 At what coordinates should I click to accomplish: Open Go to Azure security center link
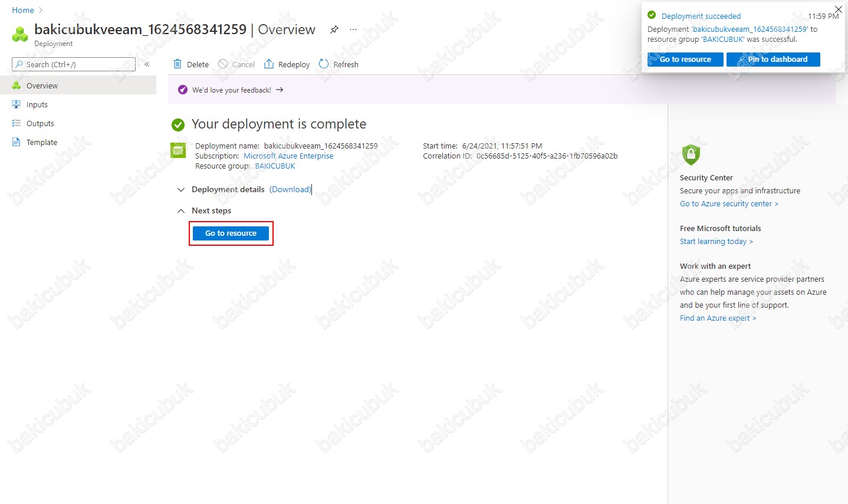[729, 204]
